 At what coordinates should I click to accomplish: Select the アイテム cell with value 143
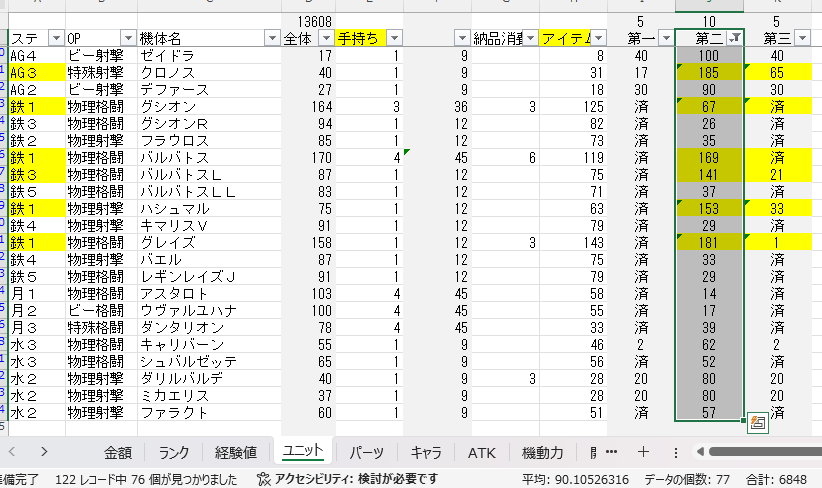pos(573,243)
